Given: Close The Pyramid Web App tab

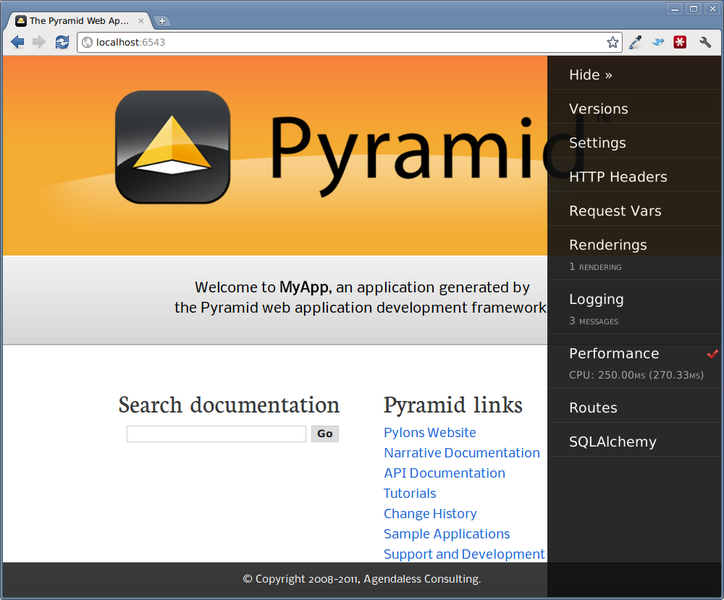Looking at the screenshot, I should point(141,21).
